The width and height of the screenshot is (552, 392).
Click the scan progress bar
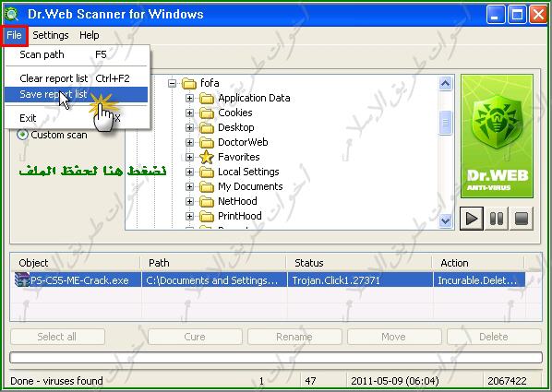(x=276, y=357)
